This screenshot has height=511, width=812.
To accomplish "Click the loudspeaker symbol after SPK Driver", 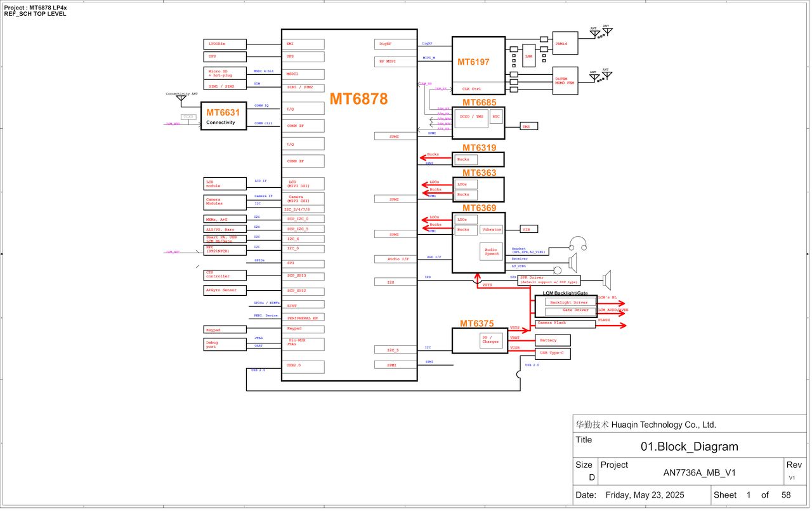I will click(x=607, y=280).
